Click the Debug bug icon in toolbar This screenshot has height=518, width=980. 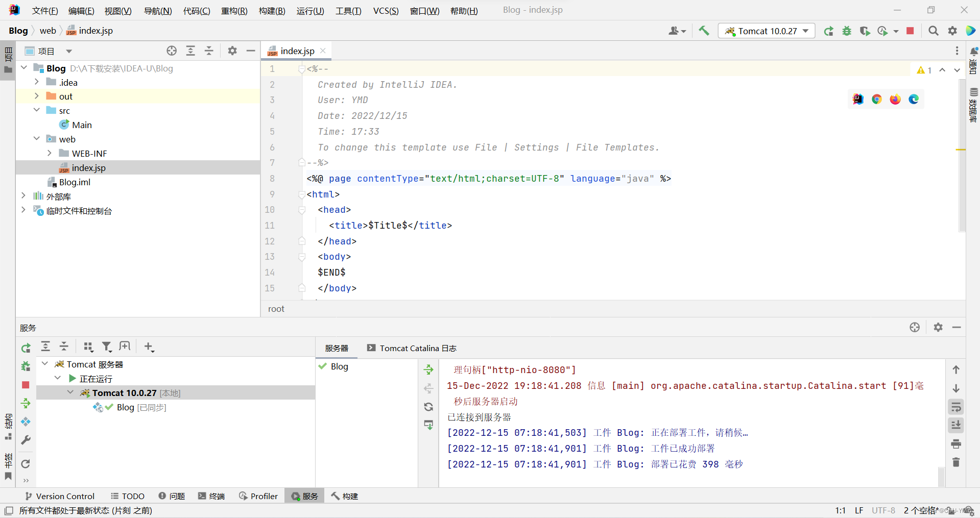point(847,31)
